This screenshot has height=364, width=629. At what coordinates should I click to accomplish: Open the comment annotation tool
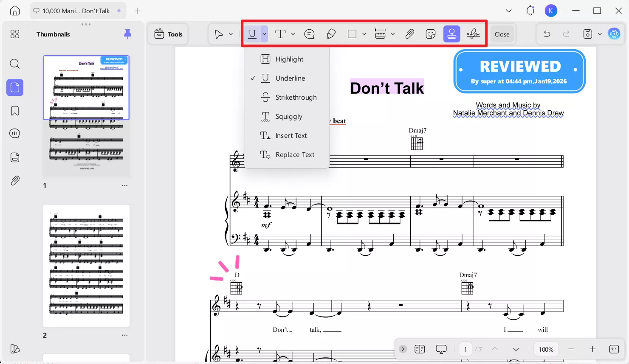pyautogui.click(x=310, y=34)
